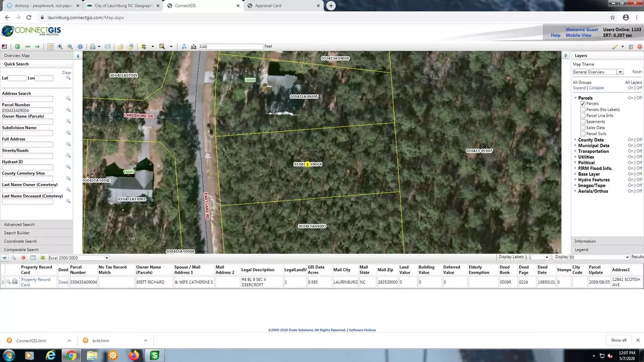644x362 pixels.
Task: Click the Excel export icon in results toolbar
Action: pos(42,258)
